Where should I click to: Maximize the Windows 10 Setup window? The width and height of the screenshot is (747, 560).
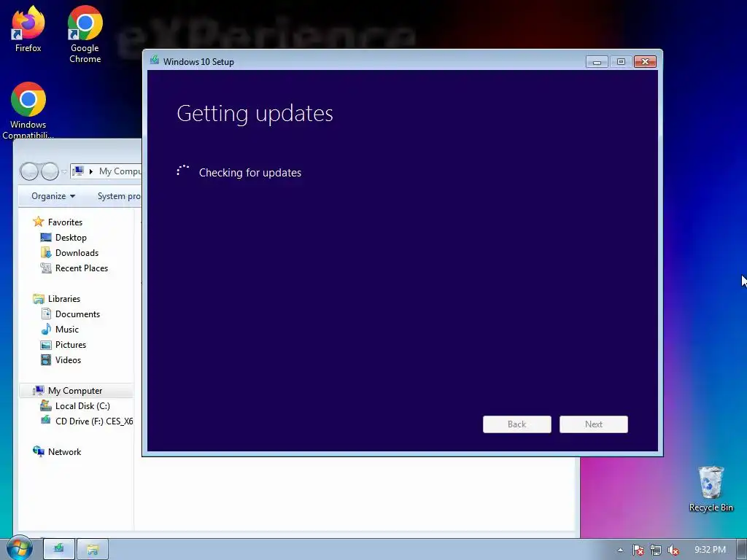[621, 62]
